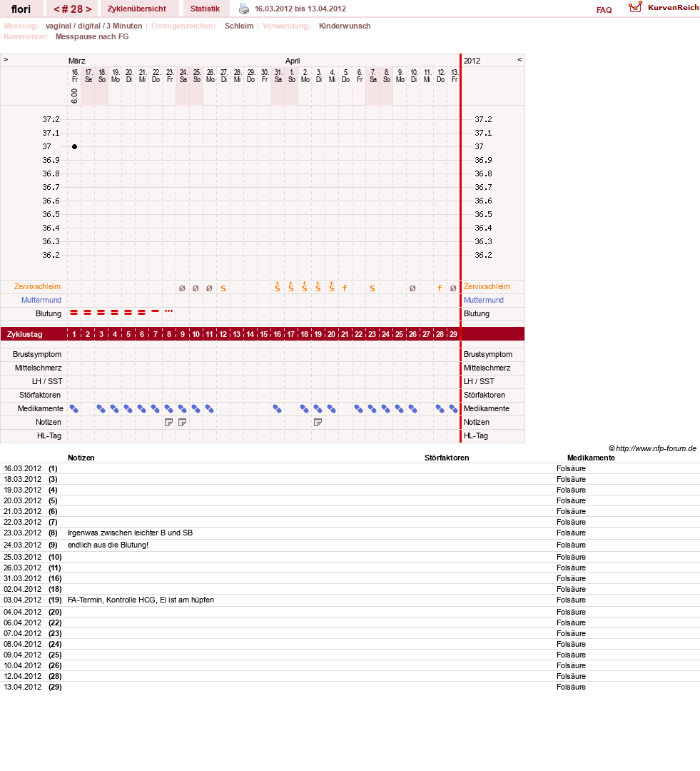The height and width of the screenshot is (771, 700).
Task: Click the dotted spotting marker on cycle day 8
Action: [168, 311]
